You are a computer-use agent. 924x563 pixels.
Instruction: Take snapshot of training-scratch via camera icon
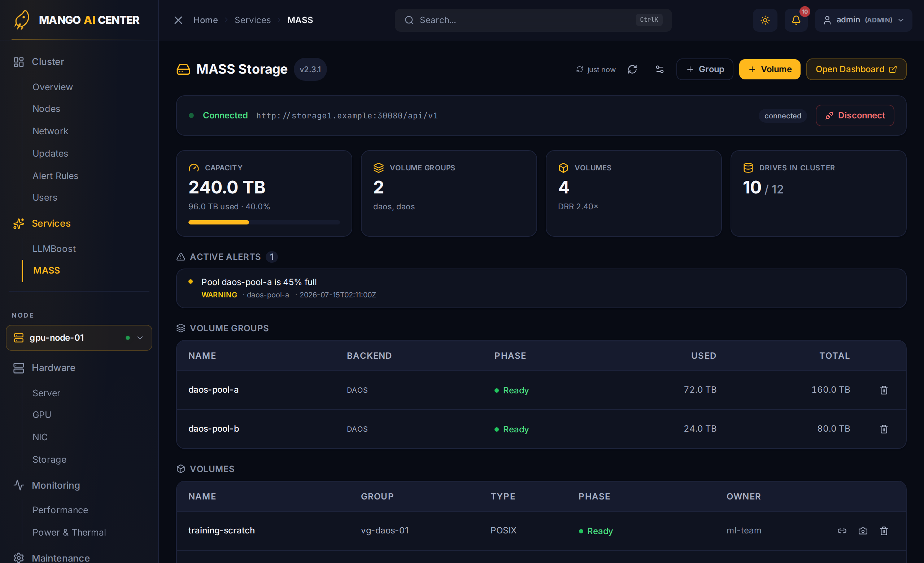click(863, 531)
